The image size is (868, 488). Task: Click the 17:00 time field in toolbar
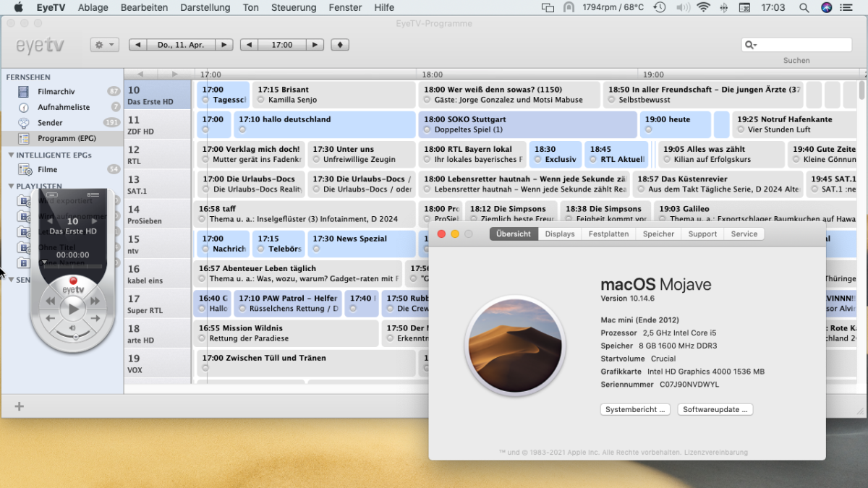[282, 45]
